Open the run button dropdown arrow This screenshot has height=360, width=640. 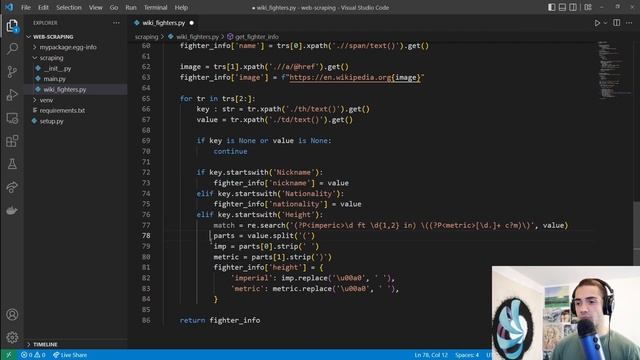pyautogui.click(x=605, y=23)
